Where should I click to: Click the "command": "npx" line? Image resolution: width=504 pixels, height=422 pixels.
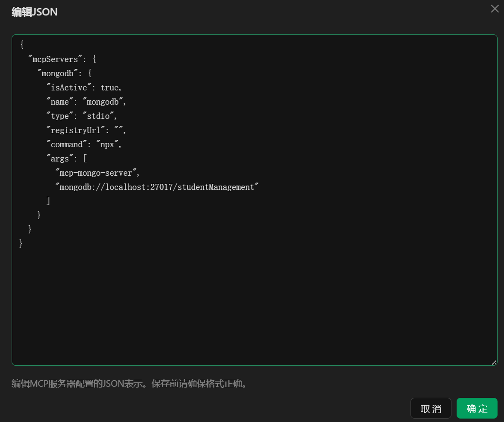84,145
